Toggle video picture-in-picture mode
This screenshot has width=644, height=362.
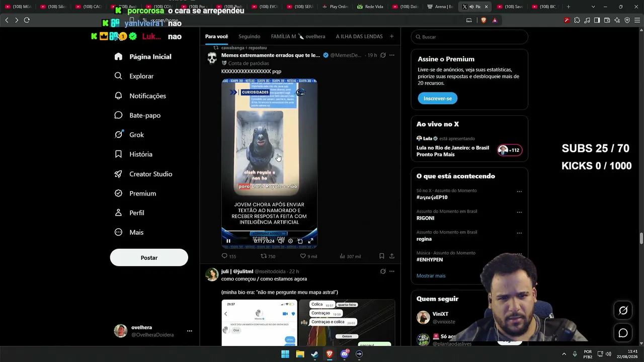tap(300, 241)
